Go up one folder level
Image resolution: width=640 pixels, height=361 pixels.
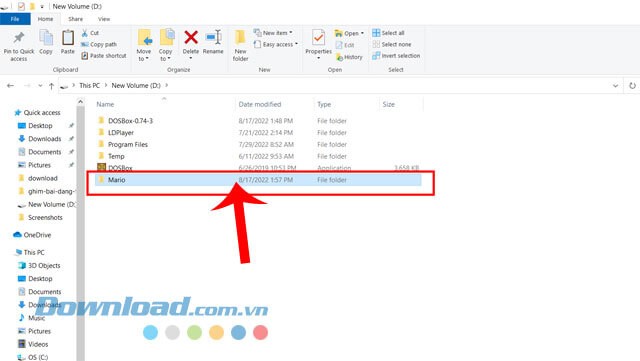[51, 86]
